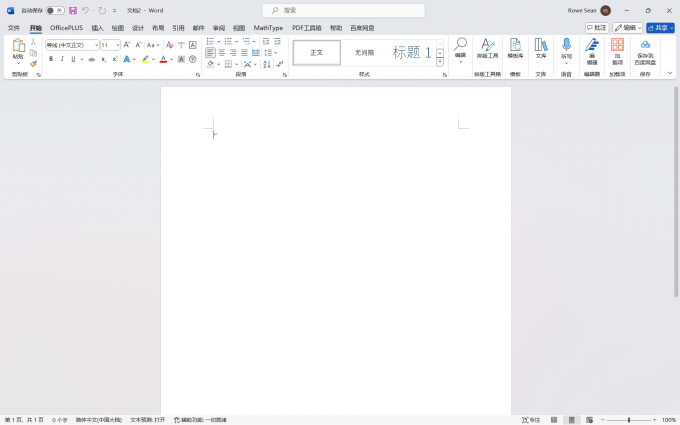Switch to the OfficePLUS tab
The width and height of the screenshot is (680, 425).
pyautogui.click(x=66, y=28)
